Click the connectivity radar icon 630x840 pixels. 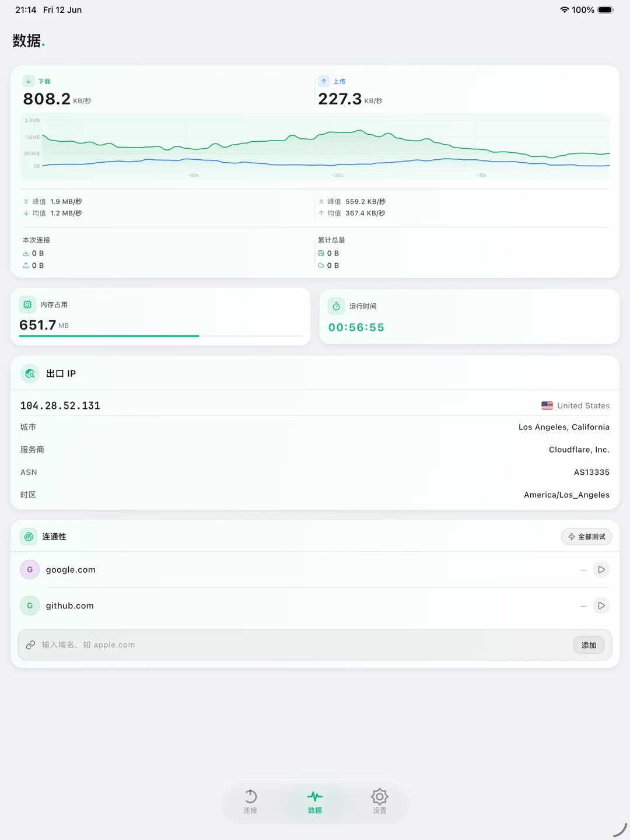29,537
